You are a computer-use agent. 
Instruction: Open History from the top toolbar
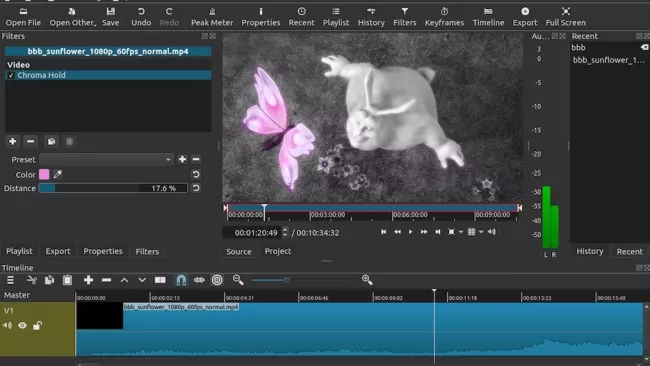click(371, 17)
